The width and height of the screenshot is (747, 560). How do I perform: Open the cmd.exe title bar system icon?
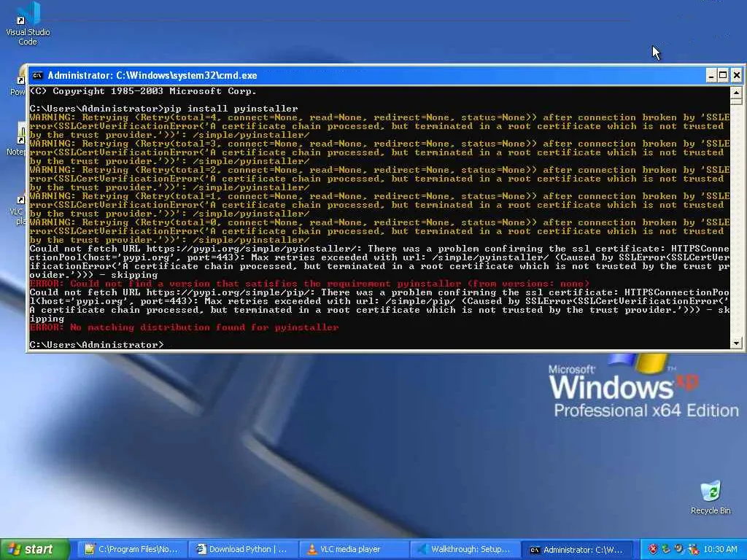[x=37, y=75]
